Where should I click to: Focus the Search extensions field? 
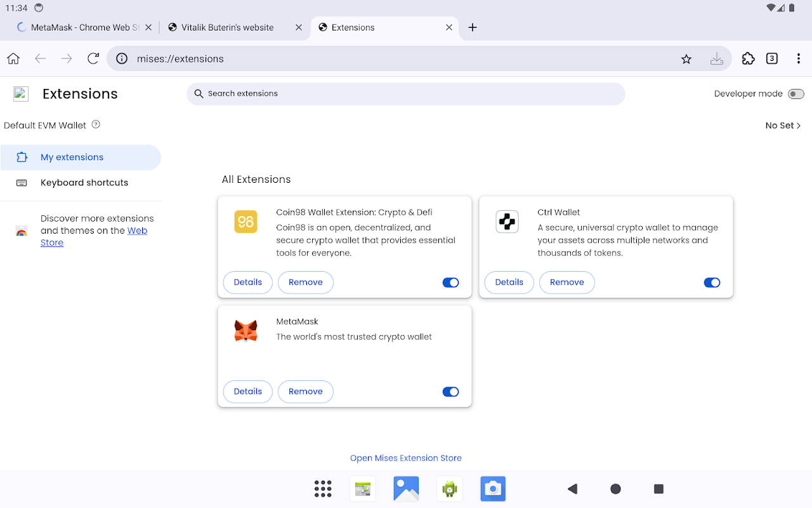[406, 94]
